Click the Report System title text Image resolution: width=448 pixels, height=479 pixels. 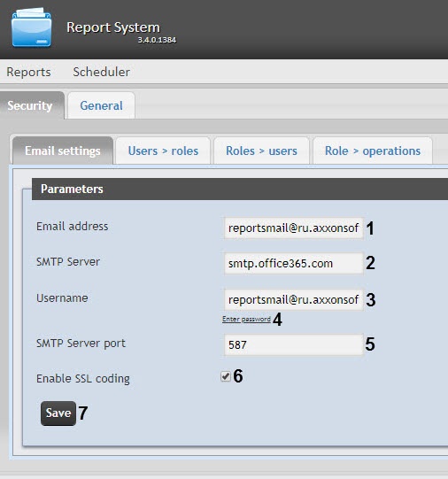113,27
